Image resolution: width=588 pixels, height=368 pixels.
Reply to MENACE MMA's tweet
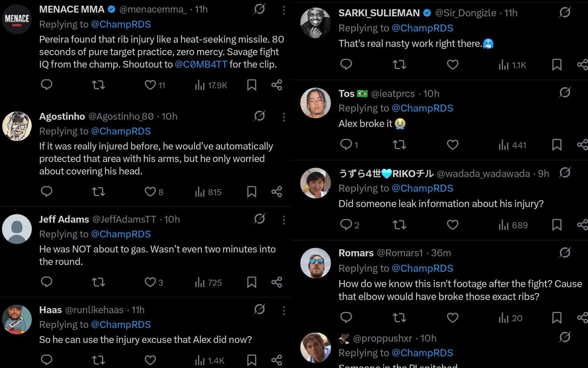(x=47, y=85)
